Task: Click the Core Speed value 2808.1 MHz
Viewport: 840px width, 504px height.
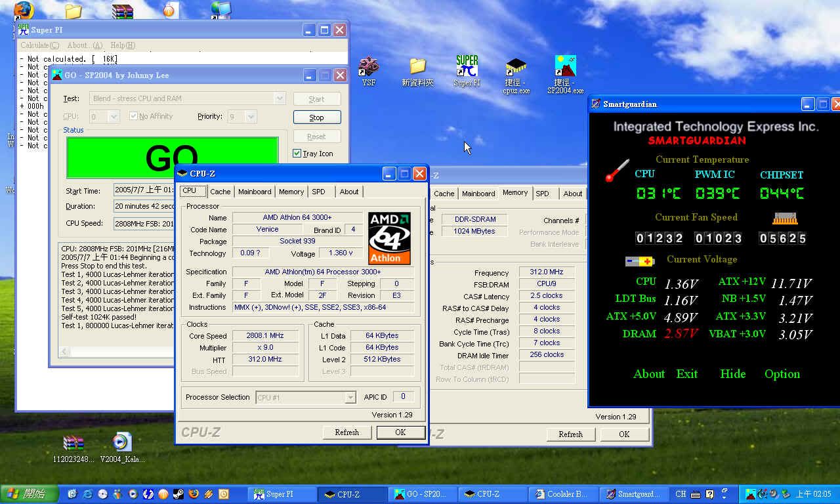Action: [x=266, y=335]
